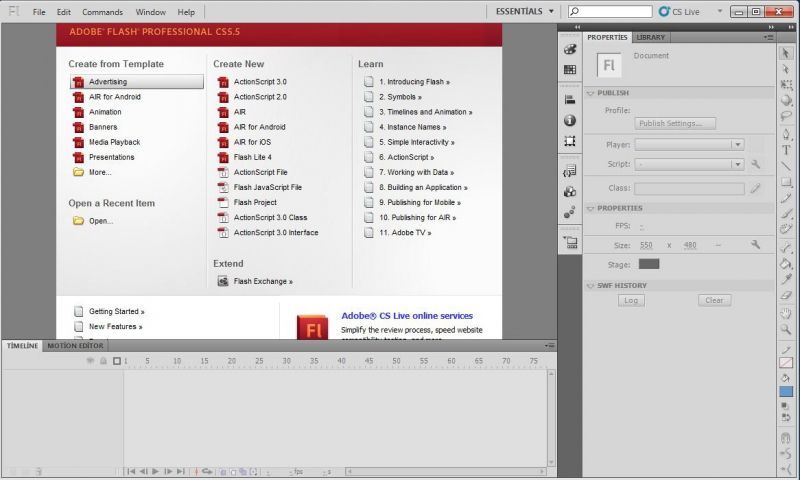Select the Line tool
The width and height of the screenshot is (800, 480).
[x=786, y=166]
